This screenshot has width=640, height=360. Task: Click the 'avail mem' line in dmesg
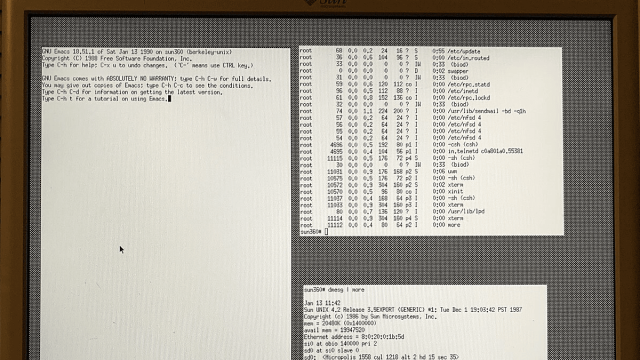pyautogui.click(x=334, y=330)
